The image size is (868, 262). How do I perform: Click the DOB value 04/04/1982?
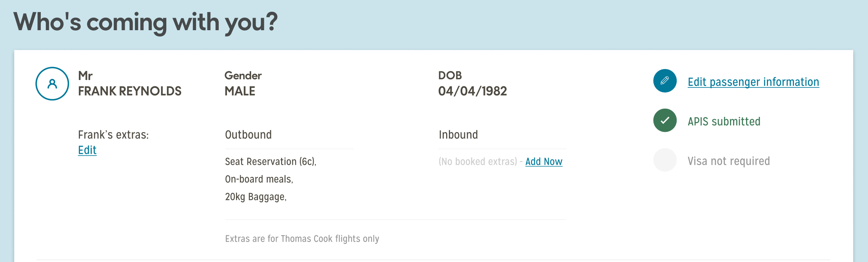472,91
